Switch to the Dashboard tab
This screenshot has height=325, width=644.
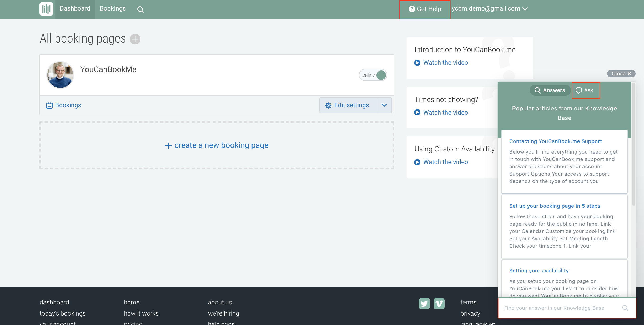click(75, 8)
